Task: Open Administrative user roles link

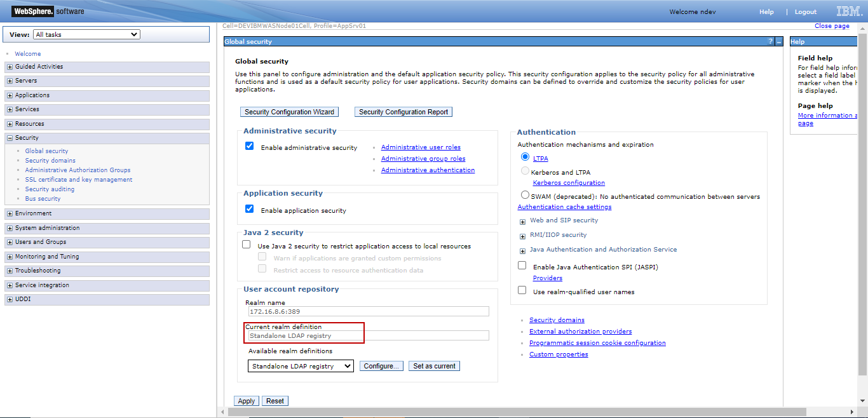Action: coord(421,147)
